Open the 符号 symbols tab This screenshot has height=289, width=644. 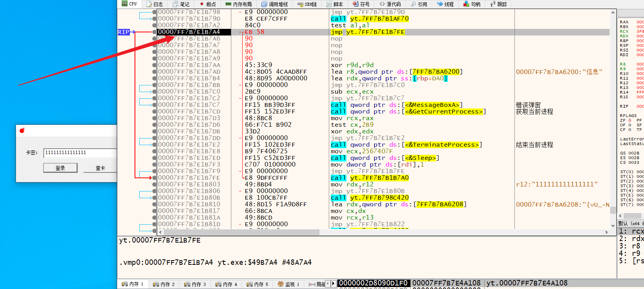(361, 4)
